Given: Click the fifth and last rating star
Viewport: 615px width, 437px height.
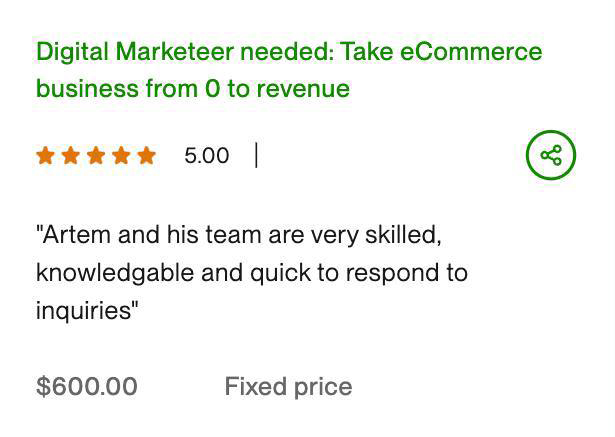Looking at the screenshot, I should (146, 155).
